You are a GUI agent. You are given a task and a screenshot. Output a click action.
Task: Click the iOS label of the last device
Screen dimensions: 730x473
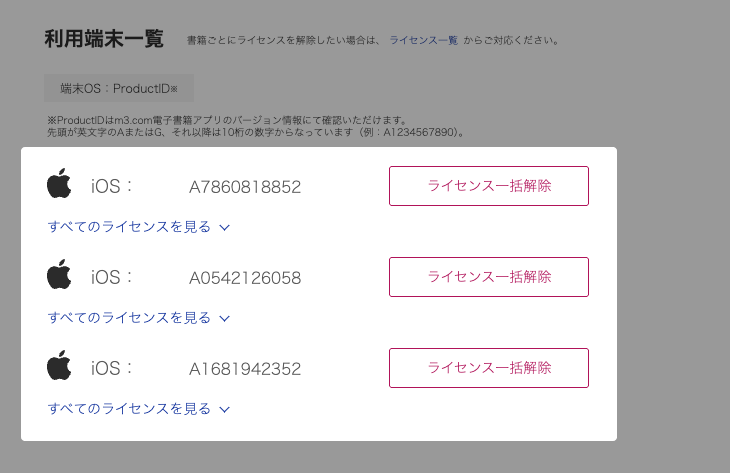(112, 369)
